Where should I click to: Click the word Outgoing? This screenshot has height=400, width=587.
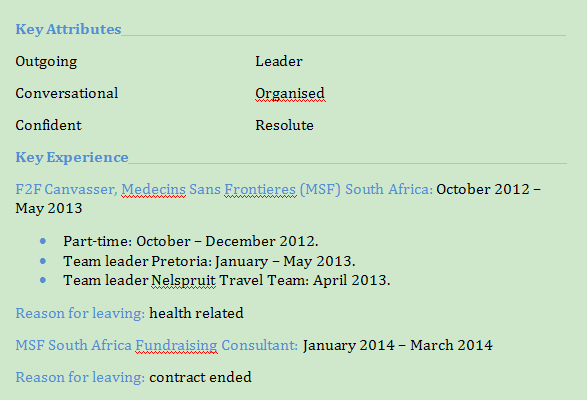[46, 61]
